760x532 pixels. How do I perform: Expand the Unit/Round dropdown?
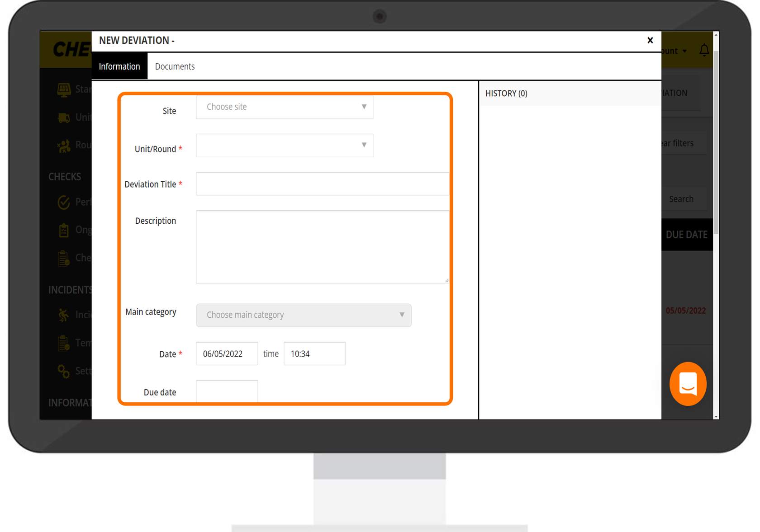284,146
